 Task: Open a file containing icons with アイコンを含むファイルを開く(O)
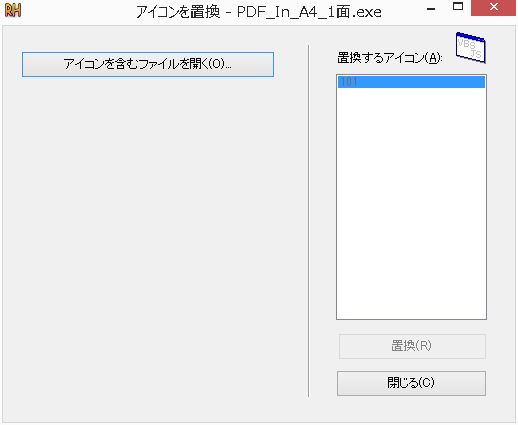pyautogui.click(x=148, y=64)
